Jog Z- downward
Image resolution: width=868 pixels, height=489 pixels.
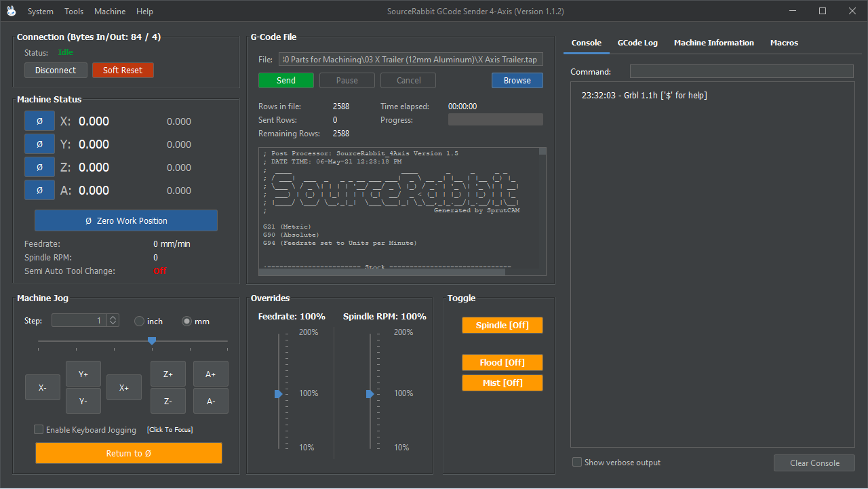168,401
